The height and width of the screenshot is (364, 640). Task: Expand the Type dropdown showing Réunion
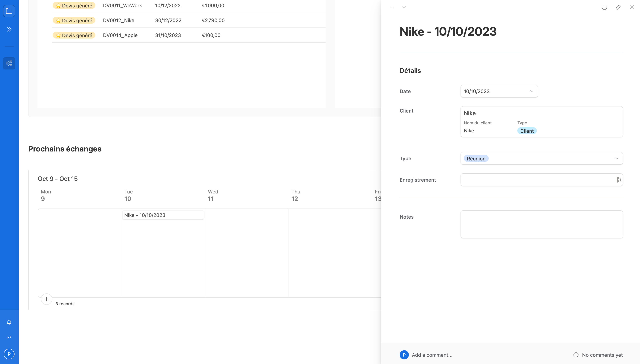click(x=541, y=159)
